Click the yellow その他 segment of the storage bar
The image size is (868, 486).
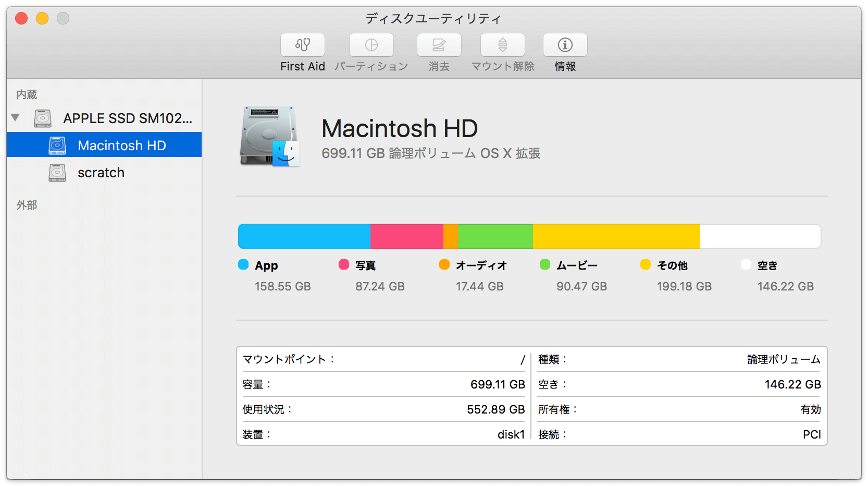(616, 236)
